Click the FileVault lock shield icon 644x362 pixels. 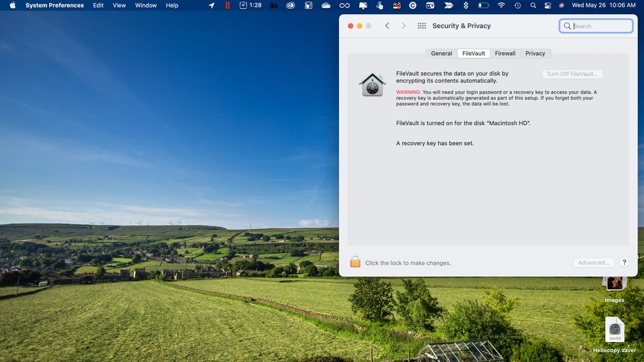pyautogui.click(x=372, y=84)
